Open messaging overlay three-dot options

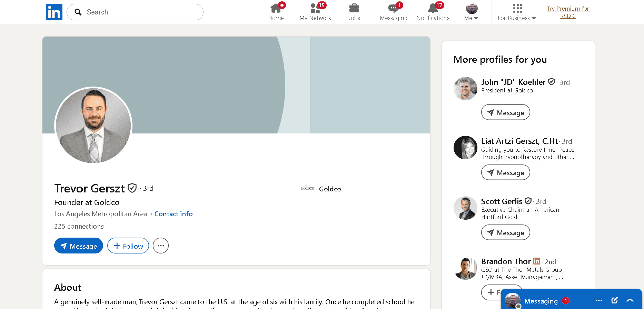point(599,300)
